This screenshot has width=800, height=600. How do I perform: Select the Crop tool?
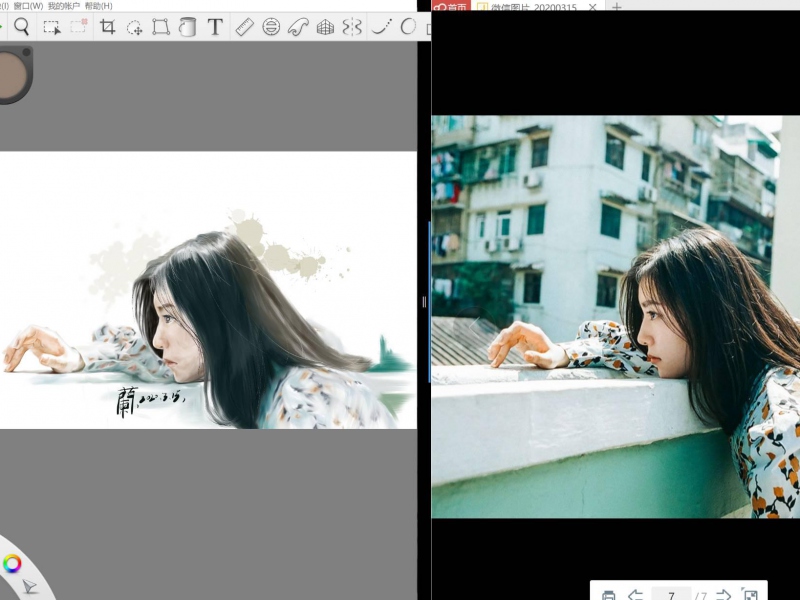[107, 27]
